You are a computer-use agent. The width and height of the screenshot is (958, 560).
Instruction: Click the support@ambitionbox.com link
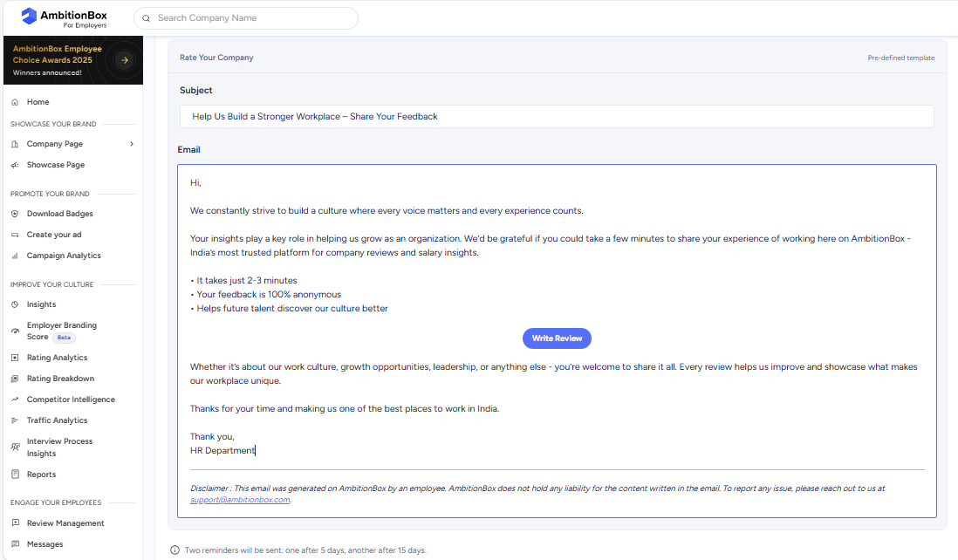pyautogui.click(x=240, y=500)
